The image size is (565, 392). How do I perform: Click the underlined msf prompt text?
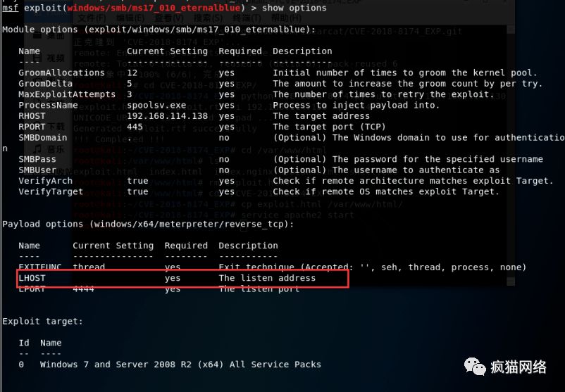[x=10, y=8]
